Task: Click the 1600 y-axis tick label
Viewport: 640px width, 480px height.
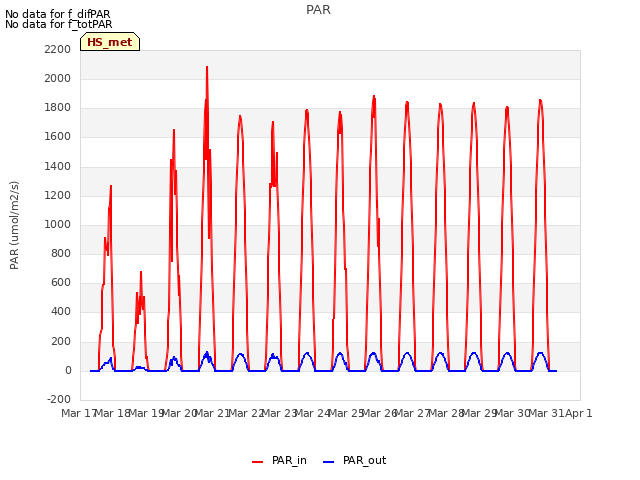Action: click(x=58, y=137)
